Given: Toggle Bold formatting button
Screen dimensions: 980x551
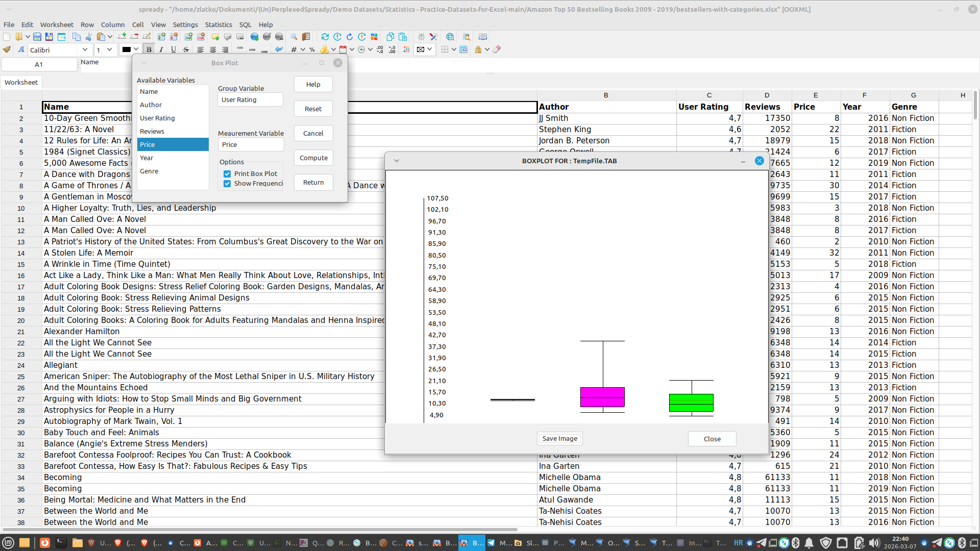Looking at the screenshot, I should (149, 49).
